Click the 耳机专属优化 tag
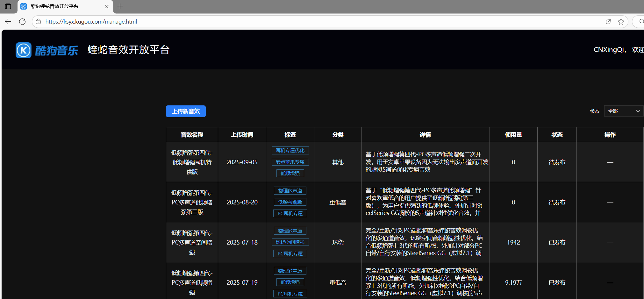Screen dimensions: 644x299 pyautogui.click(x=290, y=151)
